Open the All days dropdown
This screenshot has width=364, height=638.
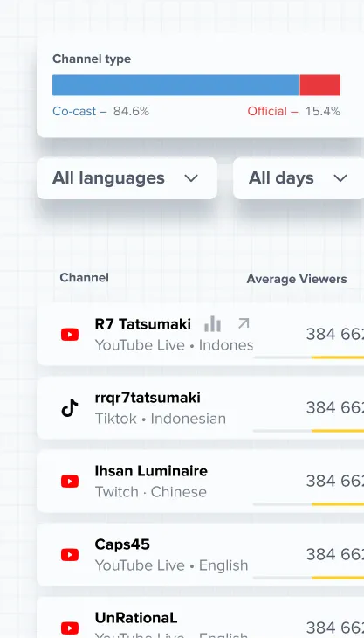click(x=299, y=178)
